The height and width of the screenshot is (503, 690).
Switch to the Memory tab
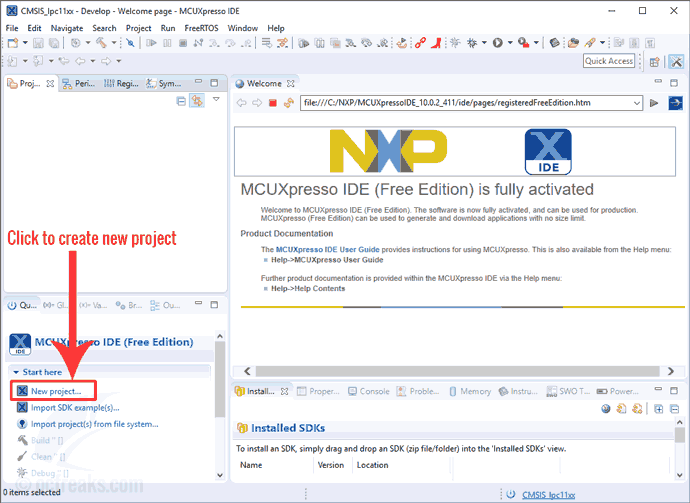click(470, 391)
